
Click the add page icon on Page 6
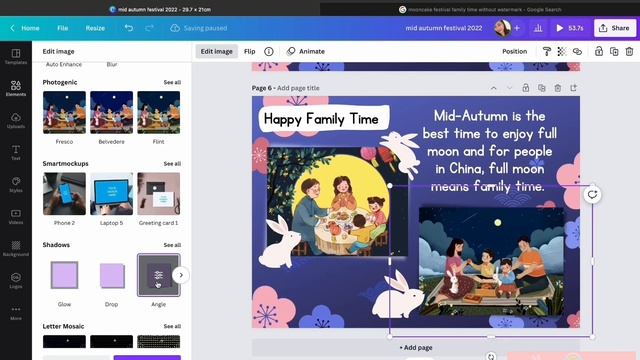tap(573, 88)
